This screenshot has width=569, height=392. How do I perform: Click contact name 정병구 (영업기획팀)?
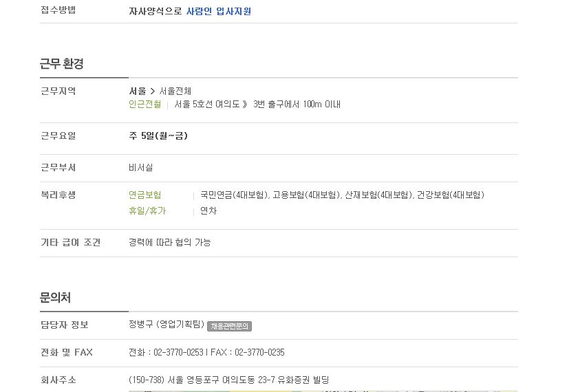coord(167,324)
